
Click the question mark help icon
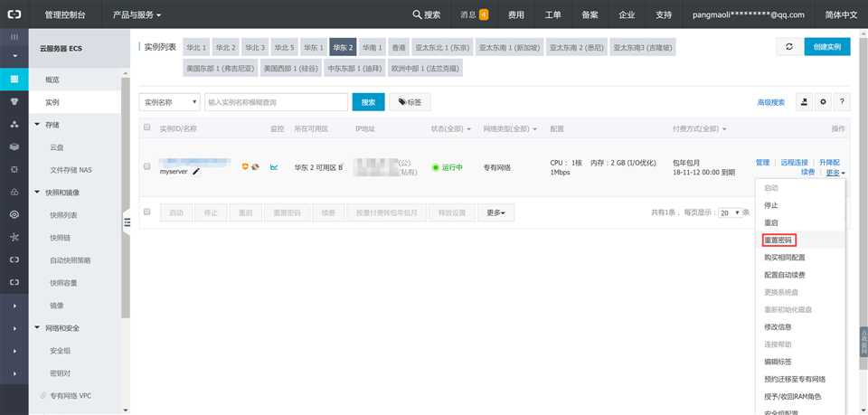tap(842, 102)
